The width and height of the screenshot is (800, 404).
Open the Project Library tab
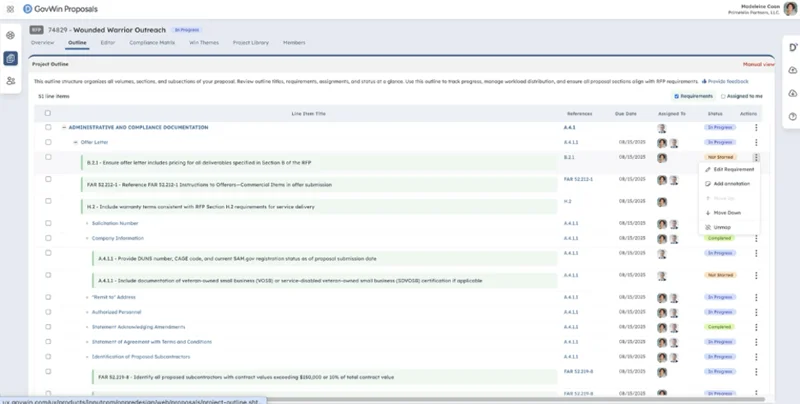(x=251, y=43)
